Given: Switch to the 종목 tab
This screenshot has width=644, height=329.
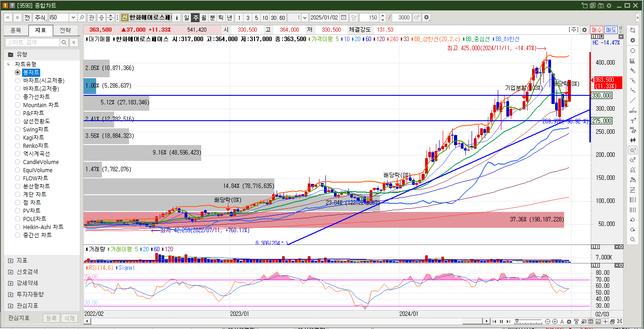Looking at the screenshot, I should [x=15, y=30].
